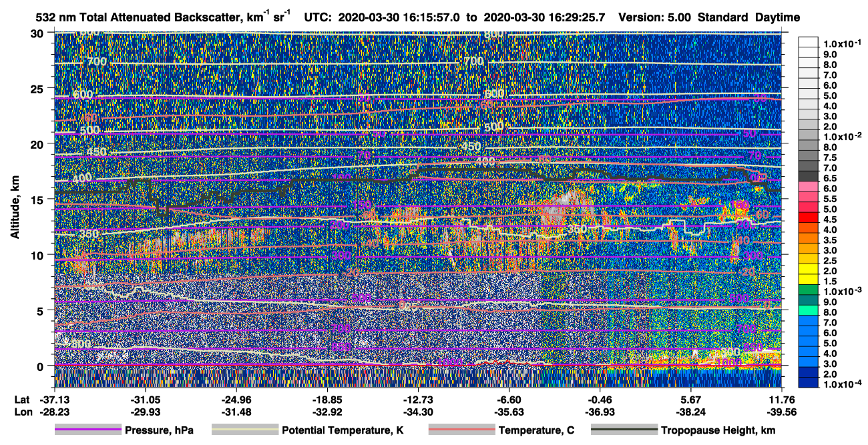Click latitude value -31.05

(145, 399)
